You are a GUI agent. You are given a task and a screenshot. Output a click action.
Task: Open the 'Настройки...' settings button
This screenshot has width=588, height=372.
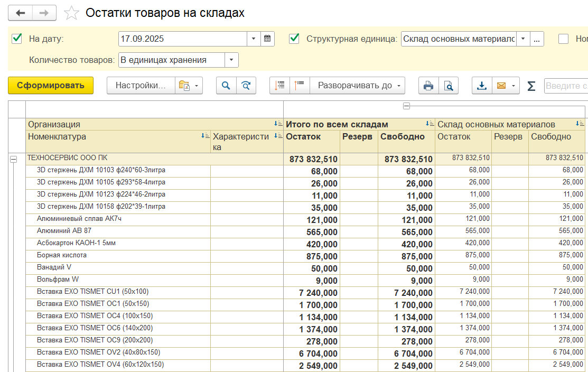[x=141, y=86]
